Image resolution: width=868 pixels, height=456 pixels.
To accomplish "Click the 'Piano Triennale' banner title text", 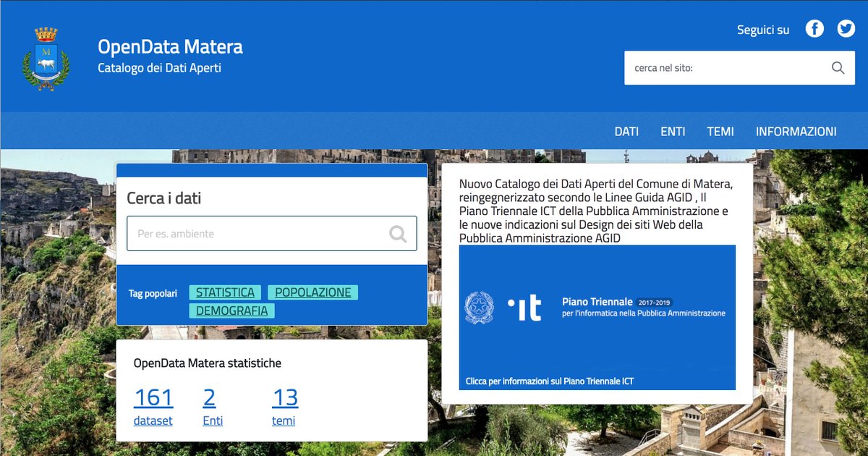I will (x=597, y=302).
